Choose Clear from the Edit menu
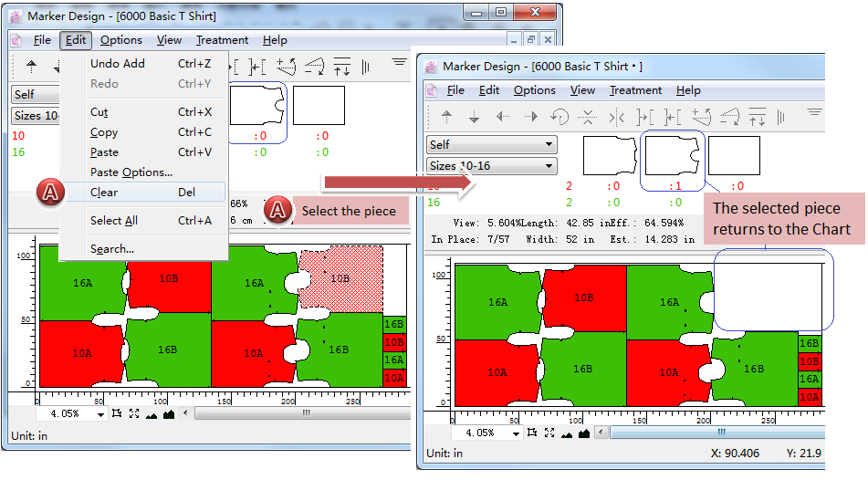The width and height of the screenshot is (868, 480). pos(104,193)
